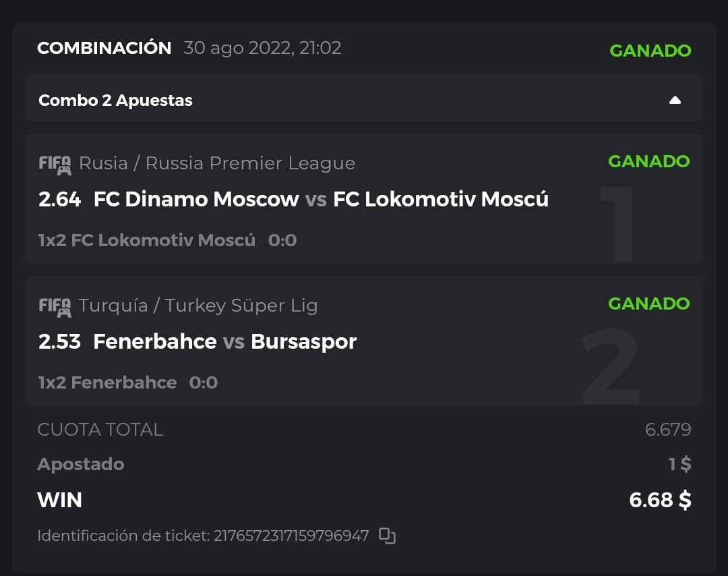Click the FIFA icon for Russia Premier League
The height and width of the screenshot is (576, 728).
[55, 164]
